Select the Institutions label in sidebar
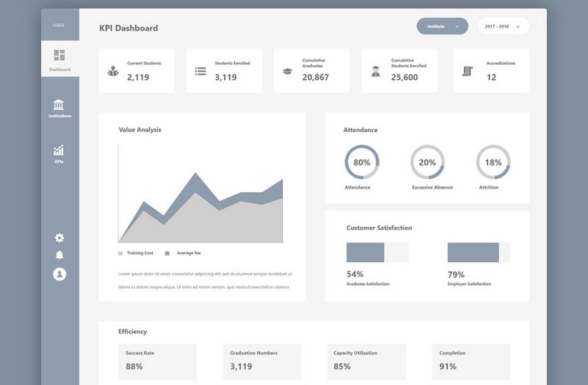588x385 pixels. (x=59, y=116)
